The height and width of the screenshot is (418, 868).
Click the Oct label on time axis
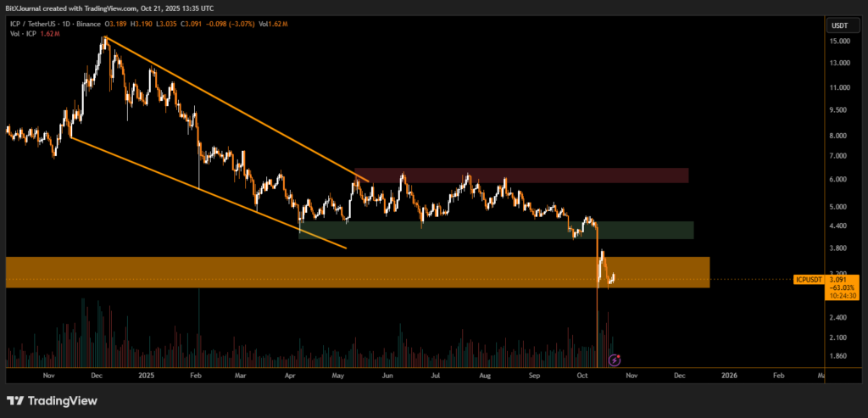point(581,374)
